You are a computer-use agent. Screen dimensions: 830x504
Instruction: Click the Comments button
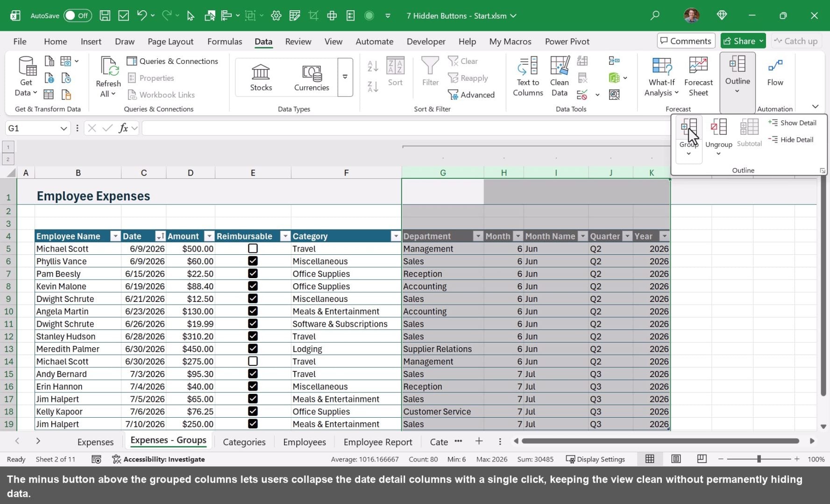686,41
